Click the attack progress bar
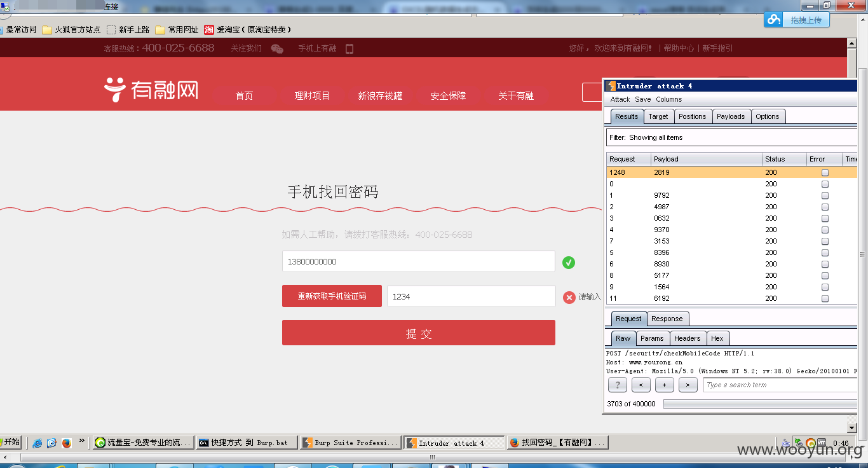The image size is (868, 468). (x=760, y=404)
